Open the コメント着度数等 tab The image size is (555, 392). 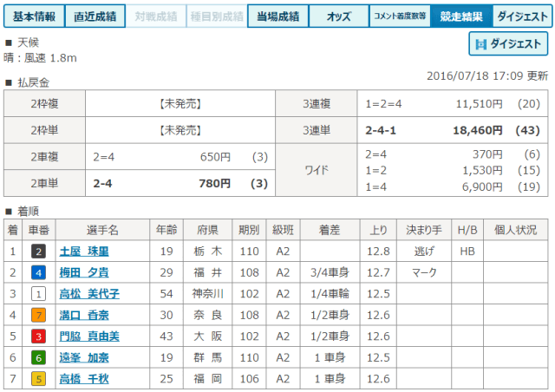click(x=399, y=16)
